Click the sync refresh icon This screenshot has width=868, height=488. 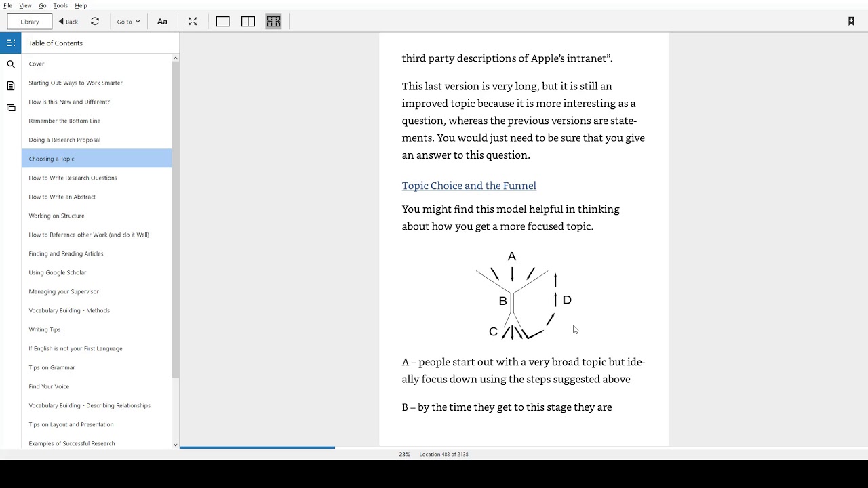pos(95,22)
